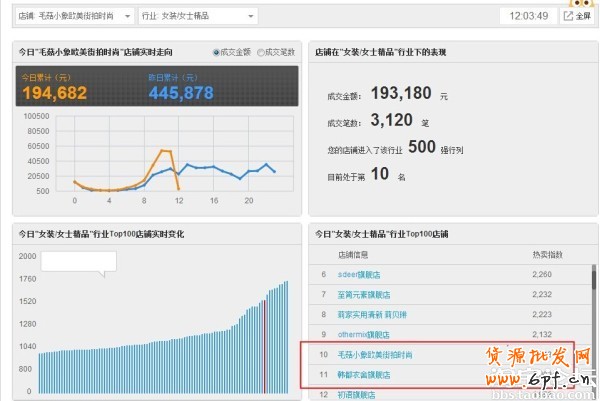Open the 店铺 shop dropdown
The image size is (600, 401).
pyautogui.click(x=75, y=16)
